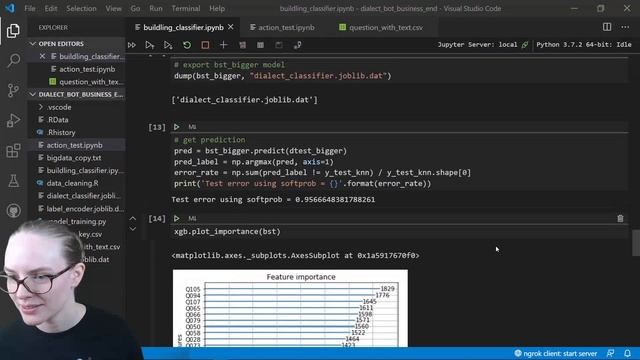Delete cell 14 with trash icon

(620, 218)
